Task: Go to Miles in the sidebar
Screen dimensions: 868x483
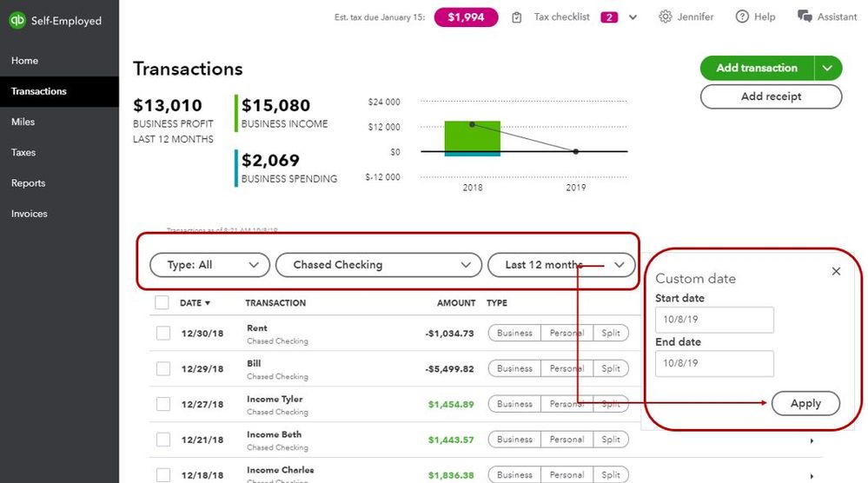Action: pyautogui.click(x=23, y=122)
